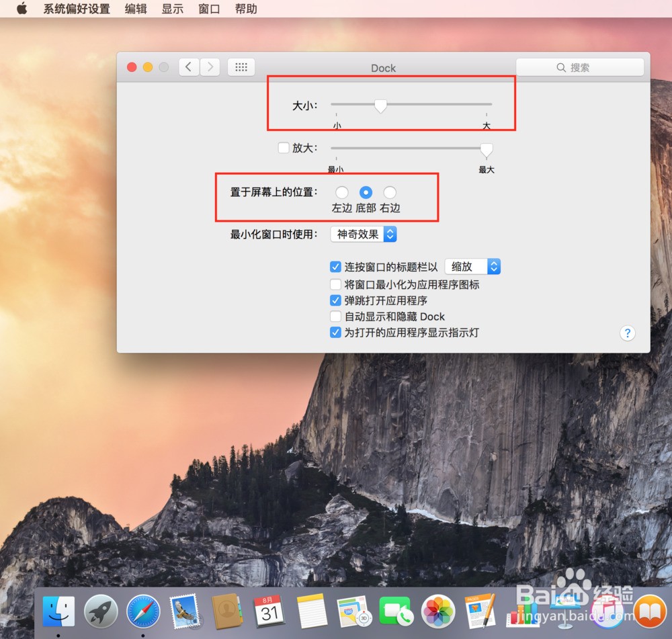The height and width of the screenshot is (639, 672).
Task: Click the 放大 magnification slider thumb
Action: pos(487,151)
